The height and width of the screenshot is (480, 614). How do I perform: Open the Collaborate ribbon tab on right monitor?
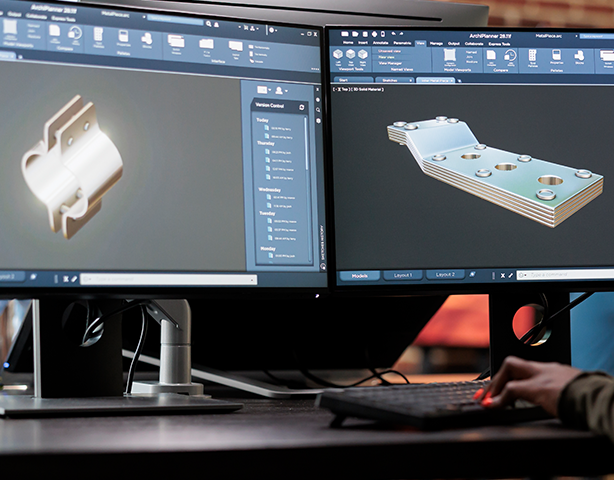[x=474, y=44]
